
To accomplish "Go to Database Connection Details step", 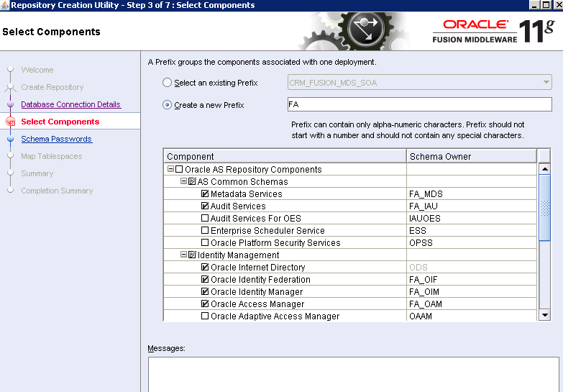I will [70, 104].
